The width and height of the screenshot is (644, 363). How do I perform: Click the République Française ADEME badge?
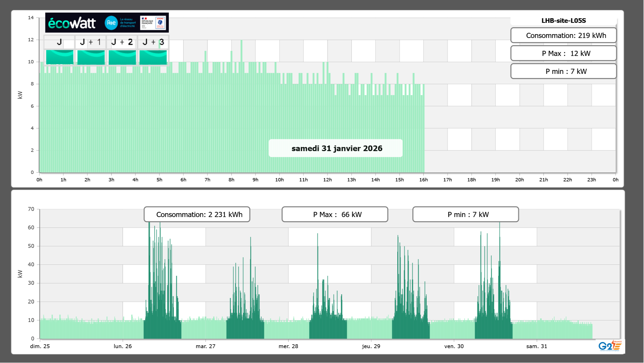coord(153,23)
